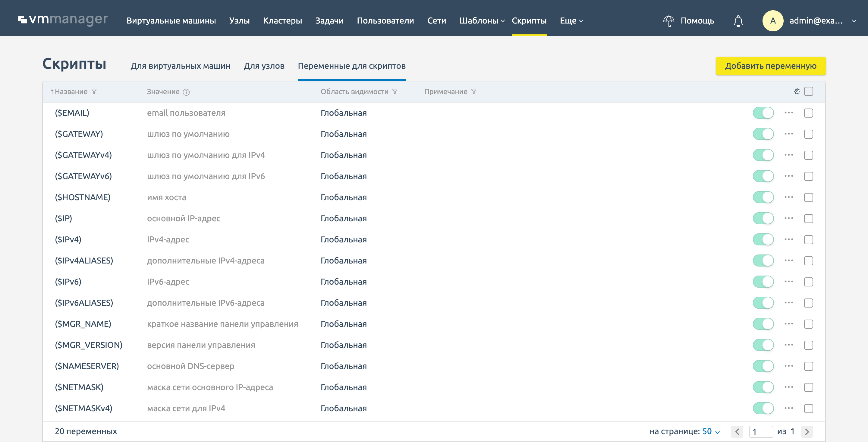
Task: Open actions menu for ($IPv4)
Action: coord(788,239)
